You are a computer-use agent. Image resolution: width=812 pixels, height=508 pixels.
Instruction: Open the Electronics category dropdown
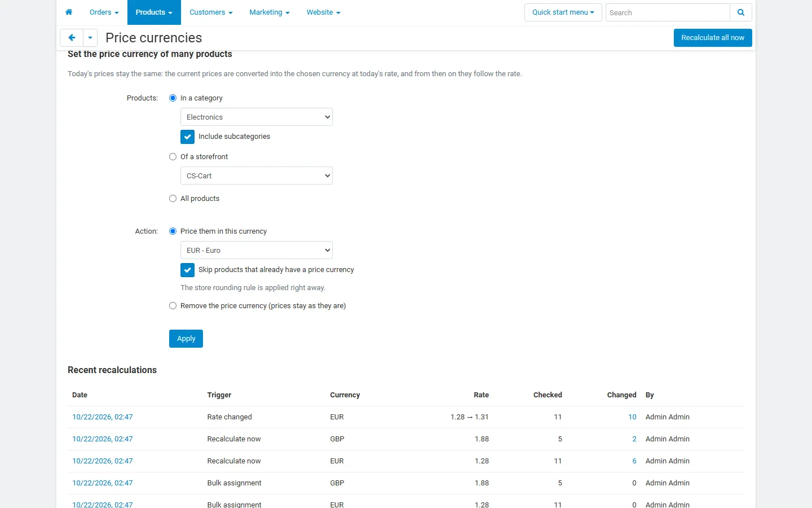pos(257,117)
